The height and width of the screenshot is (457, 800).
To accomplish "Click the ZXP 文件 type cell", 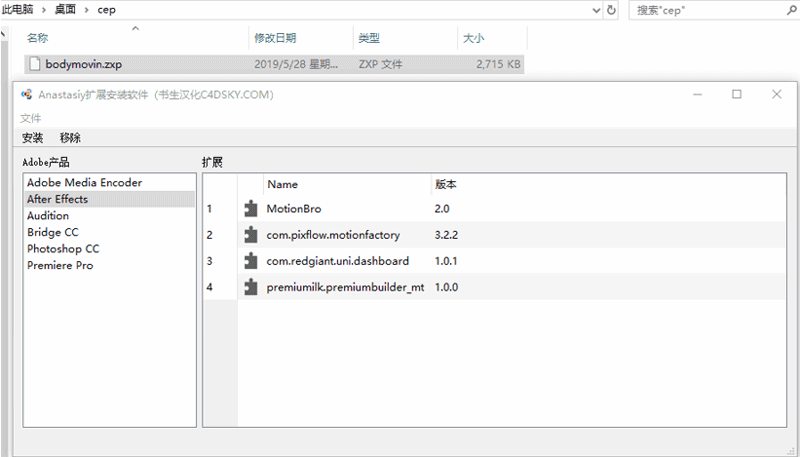I will [380, 64].
